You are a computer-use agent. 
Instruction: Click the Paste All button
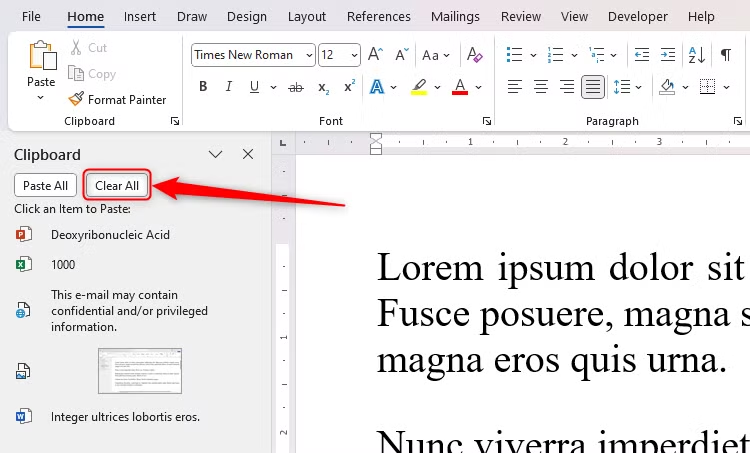click(45, 185)
